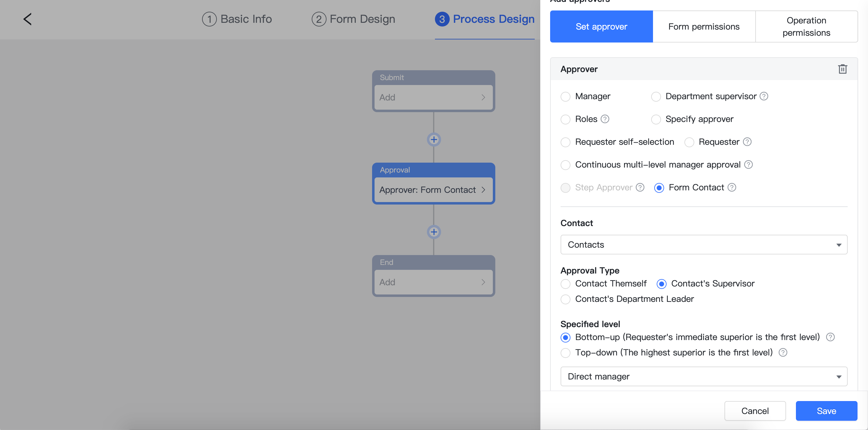The height and width of the screenshot is (430, 868).
Task: Open help icon beside Form Contact
Action: (732, 187)
